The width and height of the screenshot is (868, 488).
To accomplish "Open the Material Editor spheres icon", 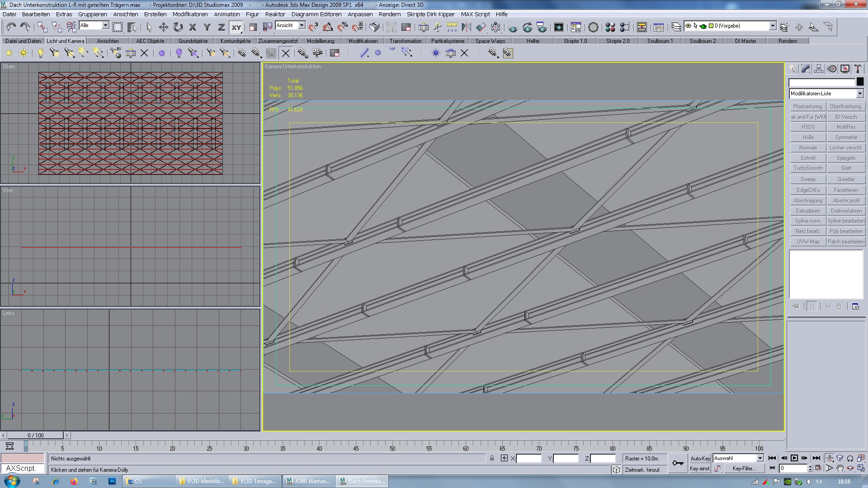I will (x=610, y=27).
